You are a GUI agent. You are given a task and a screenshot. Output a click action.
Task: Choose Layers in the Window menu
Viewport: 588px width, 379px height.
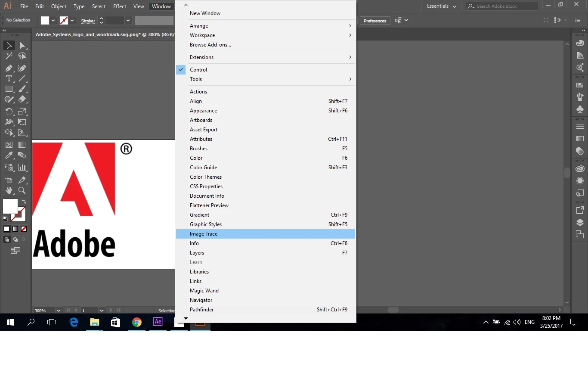click(266, 253)
